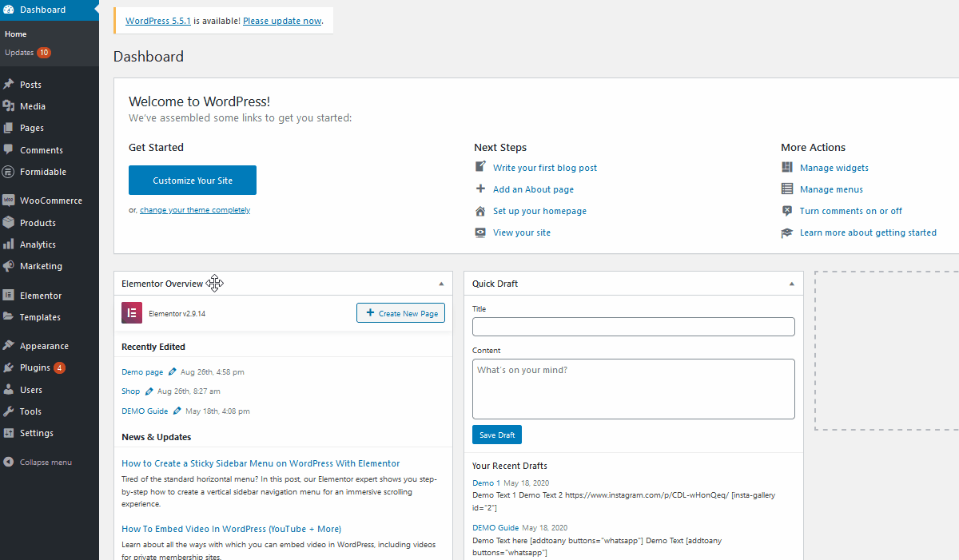Click Set up your homepage link
Screen dimensions: 959x560
tap(539, 211)
